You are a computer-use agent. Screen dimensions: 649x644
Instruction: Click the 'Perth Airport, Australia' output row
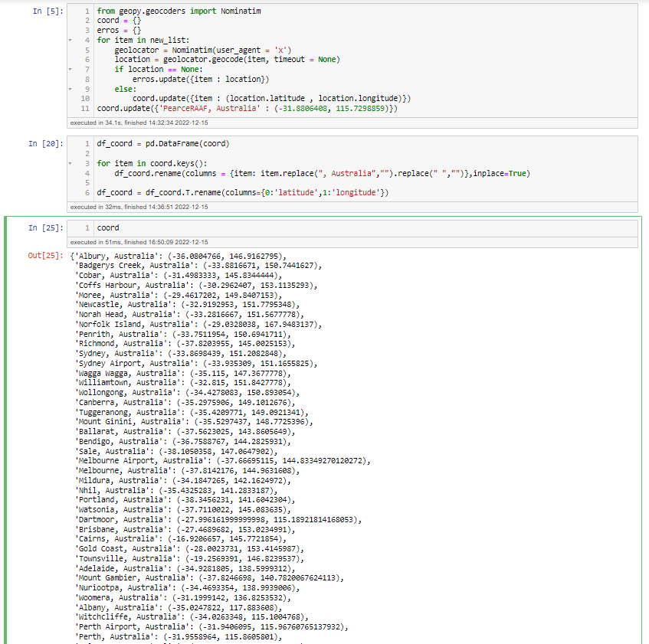point(211,627)
